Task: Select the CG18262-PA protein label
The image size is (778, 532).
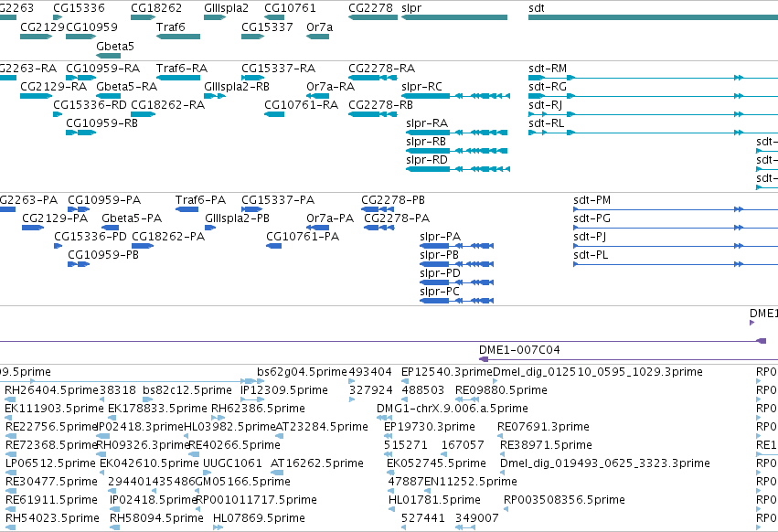Action: click(x=168, y=237)
